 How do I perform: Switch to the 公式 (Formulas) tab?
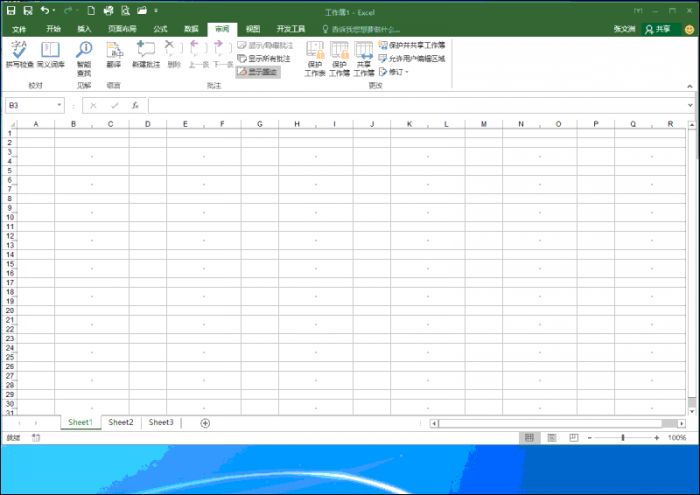pyautogui.click(x=160, y=29)
